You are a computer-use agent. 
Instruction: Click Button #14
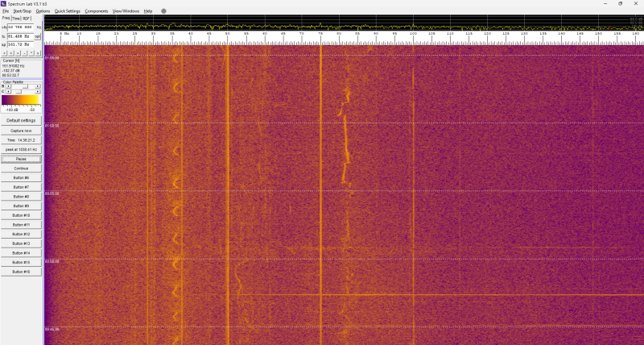coord(21,253)
